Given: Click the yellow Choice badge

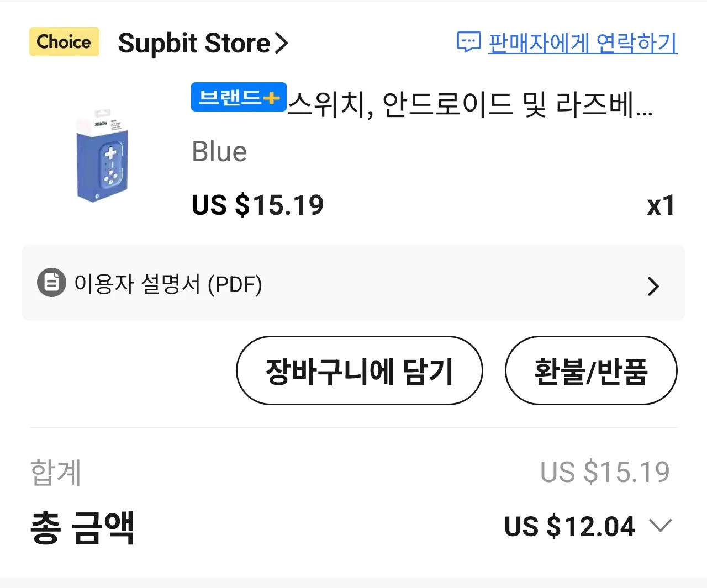Looking at the screenshot, I should (64, 42).
